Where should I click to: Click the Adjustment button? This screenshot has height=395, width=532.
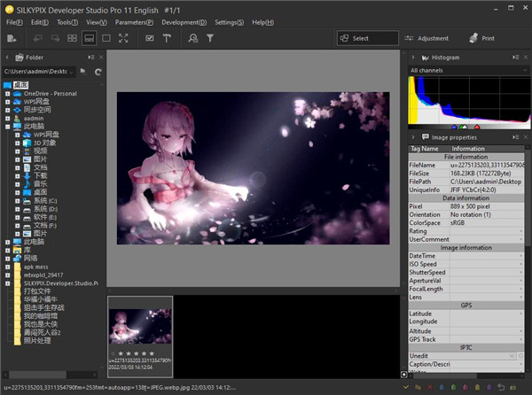[x=426, y=38]
